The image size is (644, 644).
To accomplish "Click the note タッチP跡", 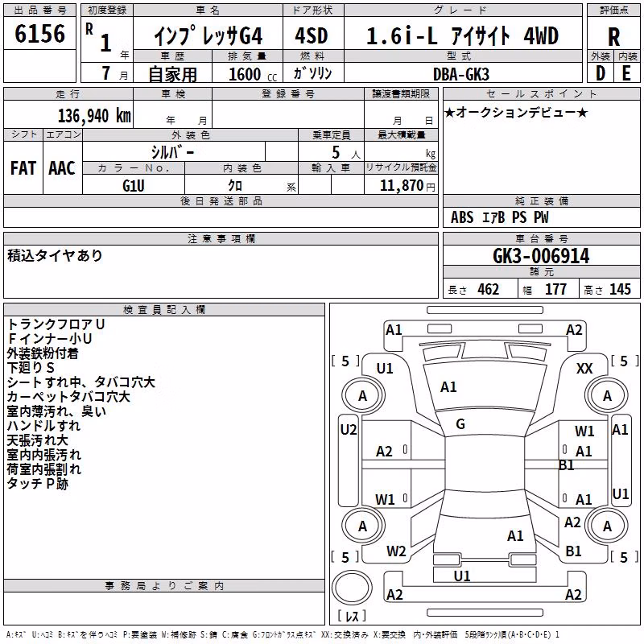I will [x=37, y=484].
